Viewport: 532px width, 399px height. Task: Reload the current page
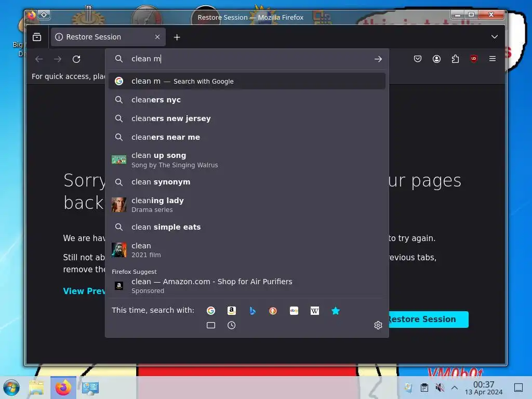(76, 59)
